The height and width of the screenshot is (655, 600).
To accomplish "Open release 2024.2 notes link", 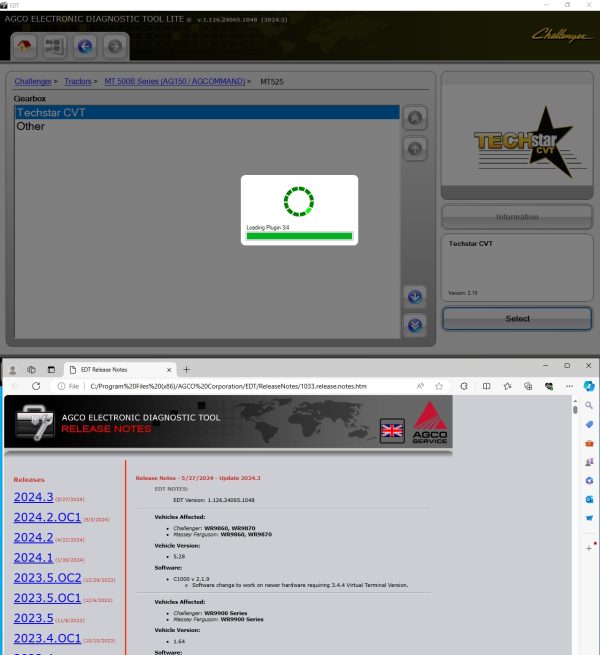I will [x=33, y=537].
